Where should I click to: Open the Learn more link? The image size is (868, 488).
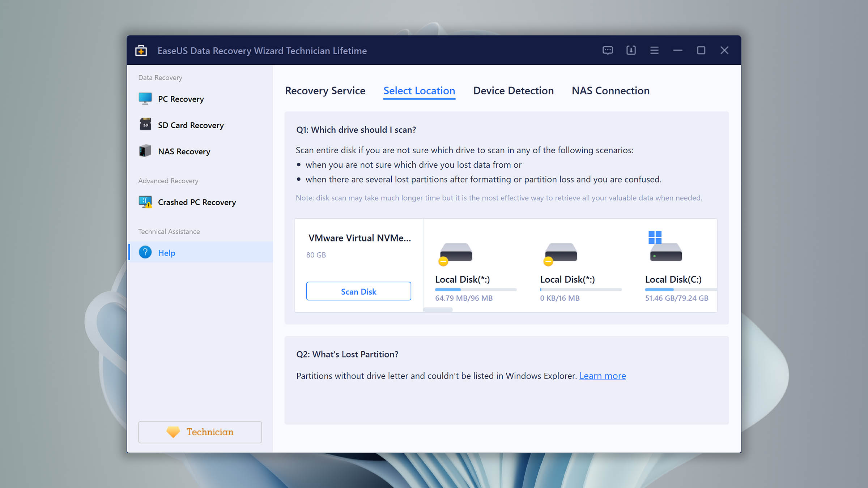pyautogui.click(x=603, y=376)
